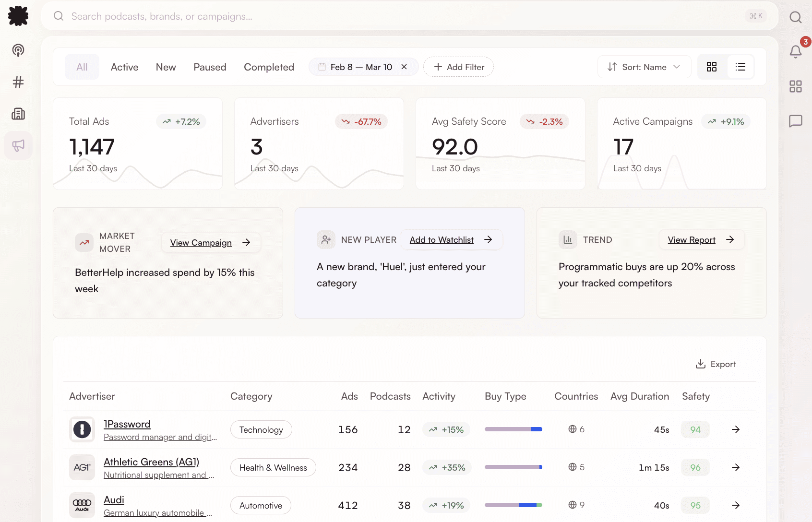Click the globe icon showing 9 countries
The height and width of the screenshot is (522, 812).
click(573, 505)
